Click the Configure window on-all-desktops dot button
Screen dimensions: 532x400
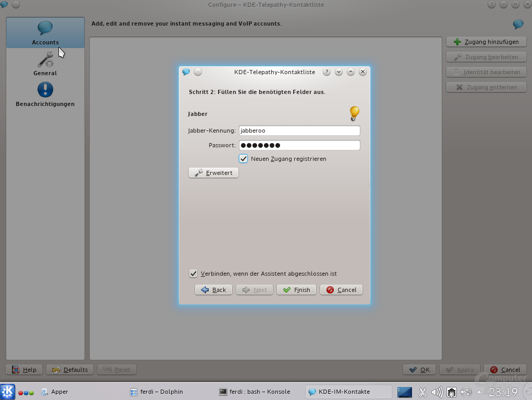coord(16,4)
